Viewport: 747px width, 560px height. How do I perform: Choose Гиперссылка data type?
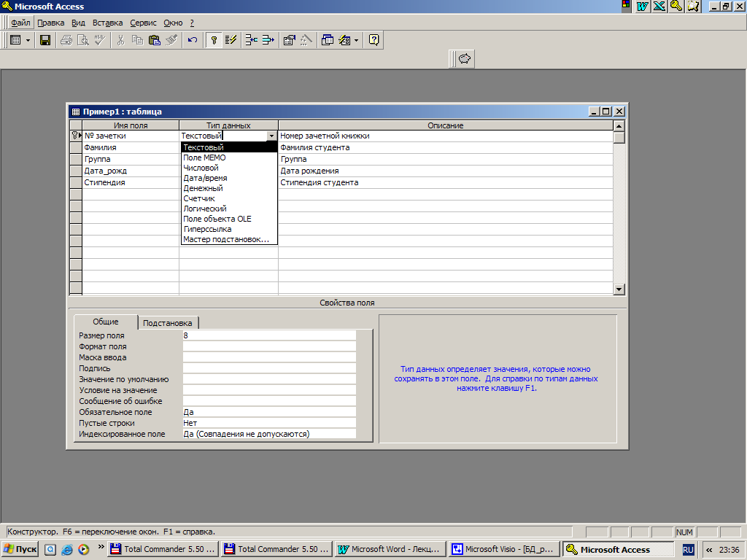coord(229,229)
